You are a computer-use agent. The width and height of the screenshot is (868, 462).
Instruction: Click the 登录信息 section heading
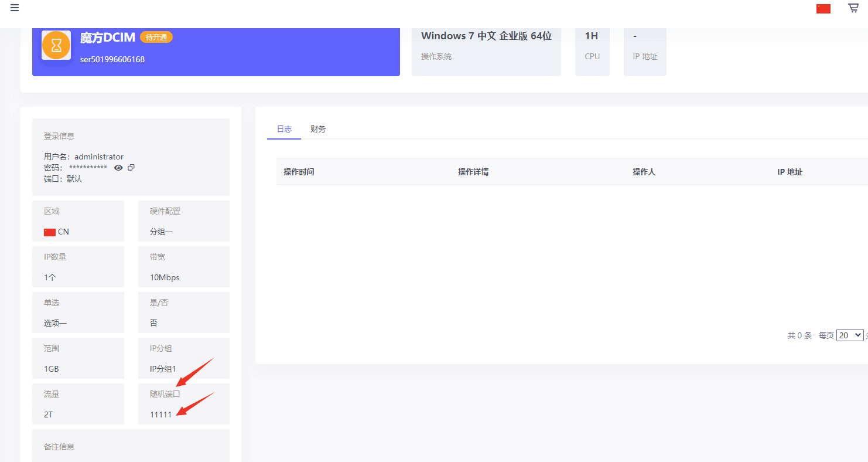(x=59, y=136)
